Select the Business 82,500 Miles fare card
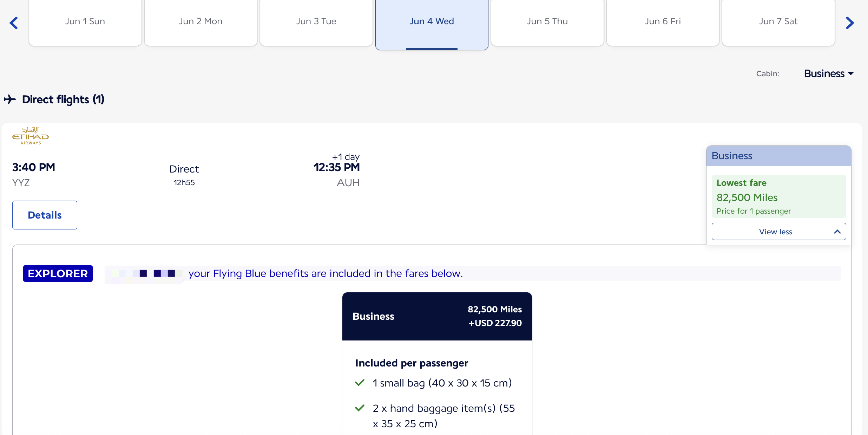Image resolution: width=868 pixels, height=435 pixels. [x=437, y=316]
